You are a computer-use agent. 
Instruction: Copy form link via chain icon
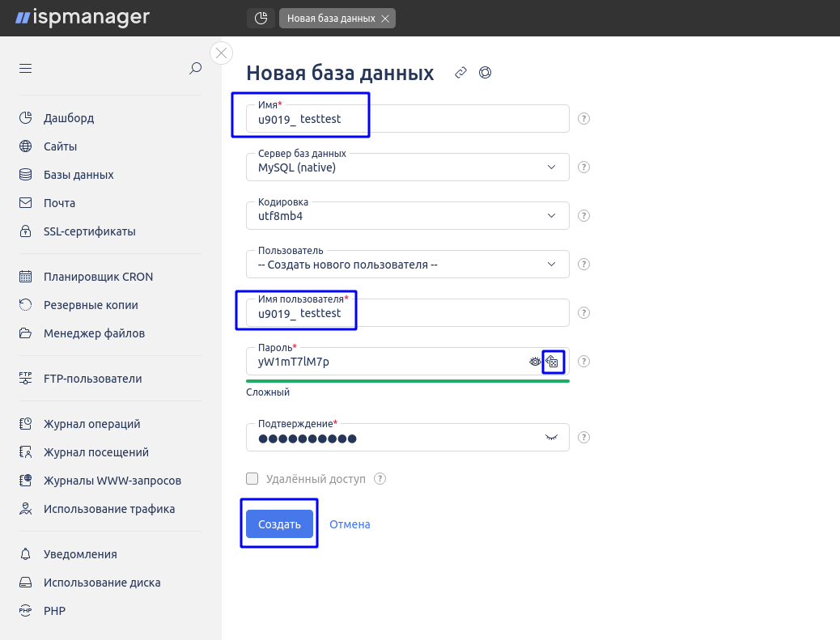460,73
